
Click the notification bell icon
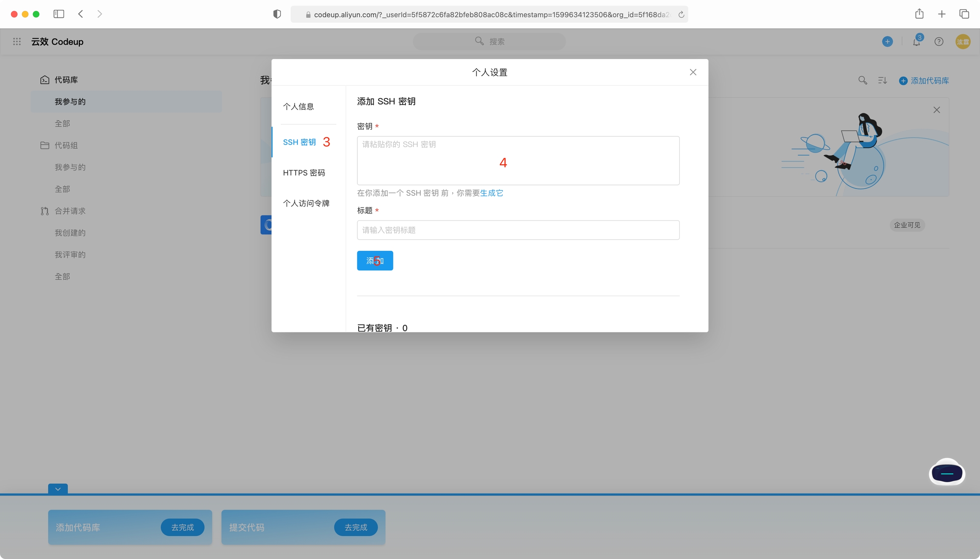(916, 42)
